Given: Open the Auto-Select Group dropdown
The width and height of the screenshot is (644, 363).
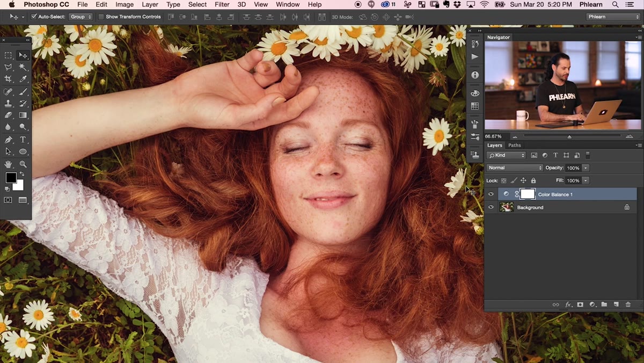Looking at the screenshot, I should [80, 17].
